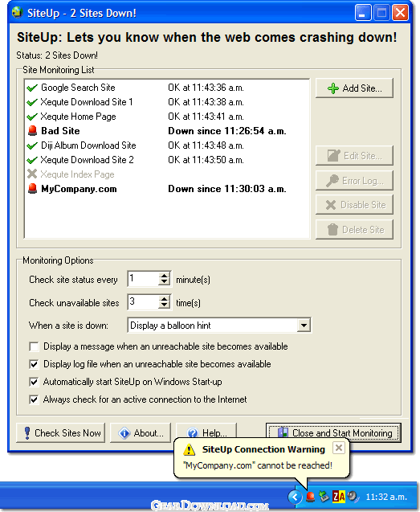Click the red alarm icon beside MyCompany.com
Image resolution: width=420 pixels, height=512 pixels.
[x=32, y=189]
